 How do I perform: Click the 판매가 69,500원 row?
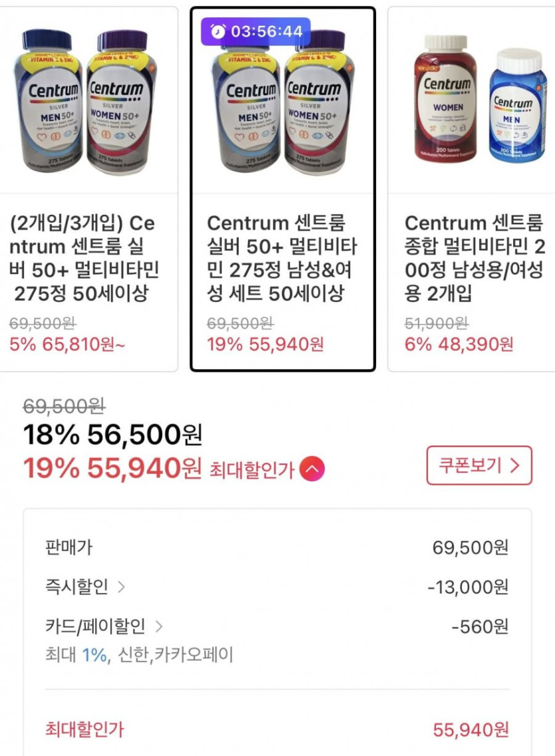tap(276, 548)
